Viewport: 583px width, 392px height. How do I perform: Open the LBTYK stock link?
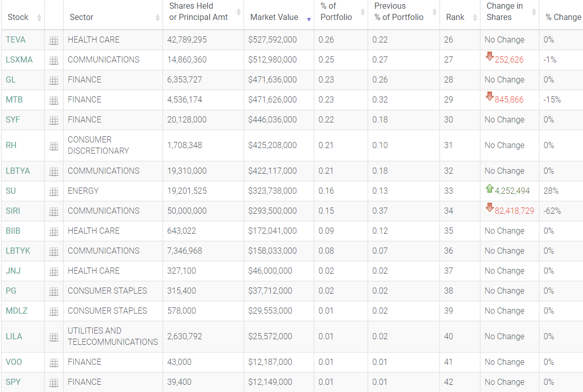coord(18,251)
